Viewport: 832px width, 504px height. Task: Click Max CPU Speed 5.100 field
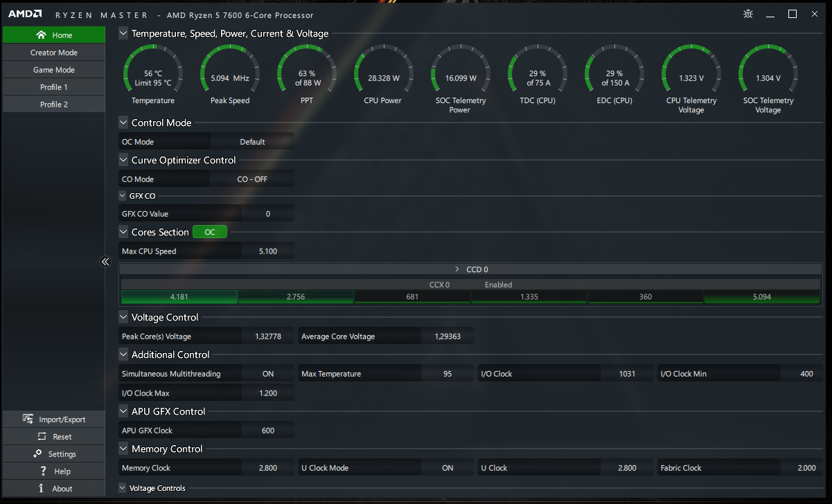point(268,251)
